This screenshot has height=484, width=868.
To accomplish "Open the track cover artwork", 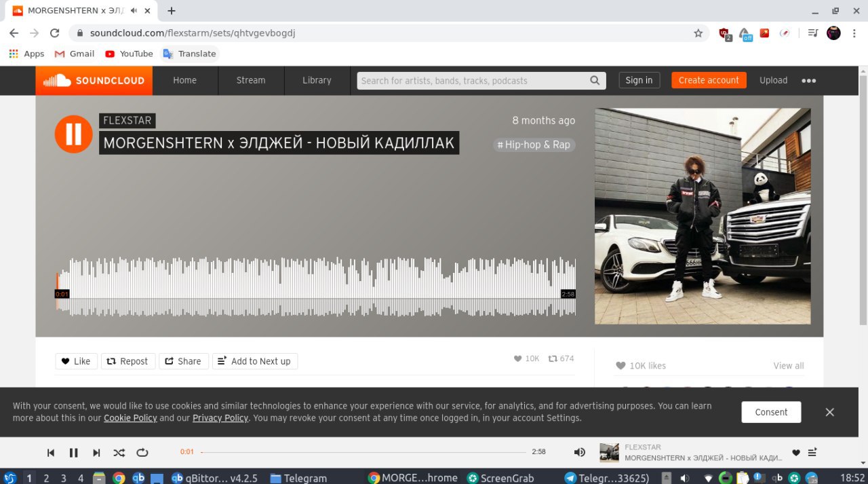I will pos(703,216).
